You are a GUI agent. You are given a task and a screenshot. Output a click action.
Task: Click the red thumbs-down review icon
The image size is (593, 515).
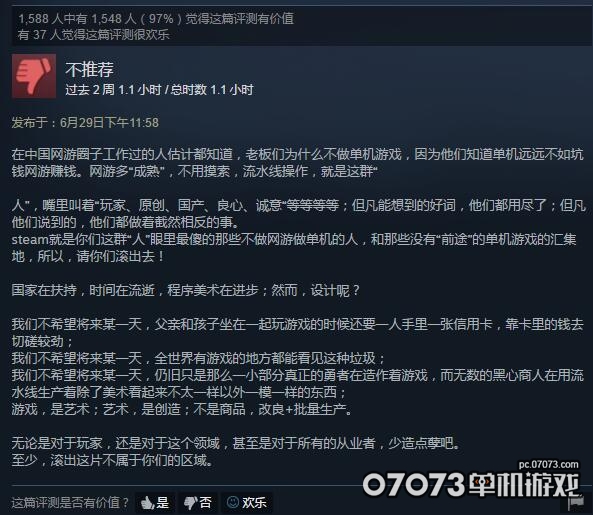[34, 76]
